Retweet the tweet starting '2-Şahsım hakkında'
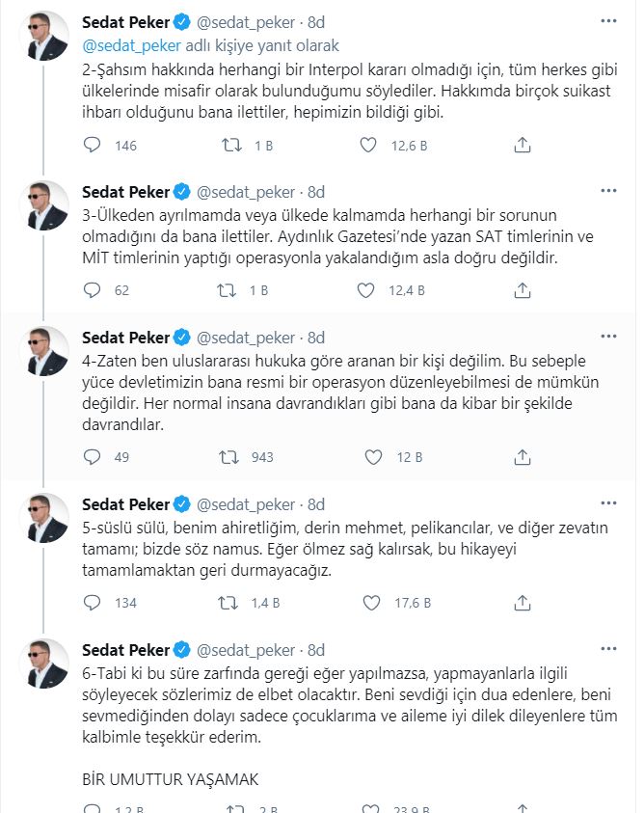 pyautogui.click(x=231, y=145)
